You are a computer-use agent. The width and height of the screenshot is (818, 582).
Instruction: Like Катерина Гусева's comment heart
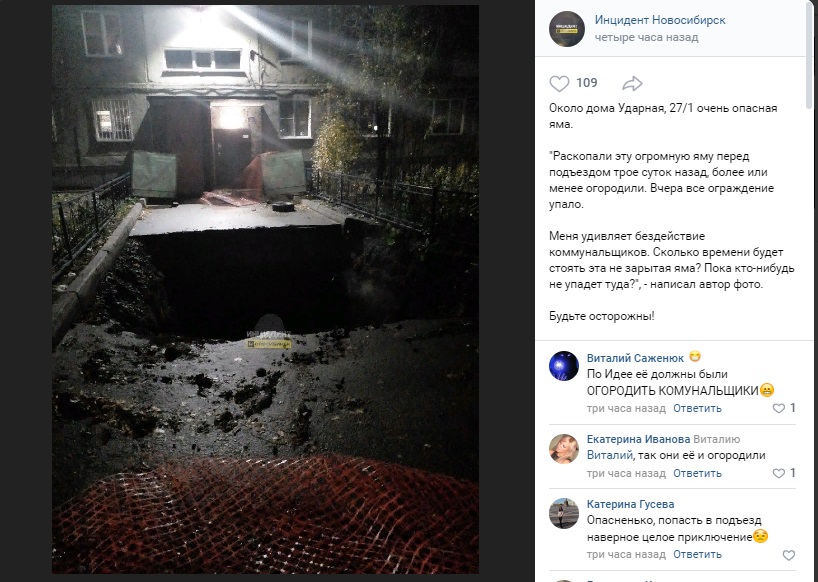(789, 555)
